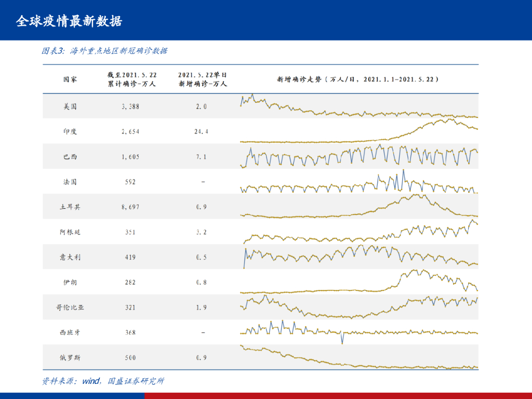This screenshot has height=399, width=532.
Task: Click the 伊朗 cumulative value 282
Action: coord(129,283)
